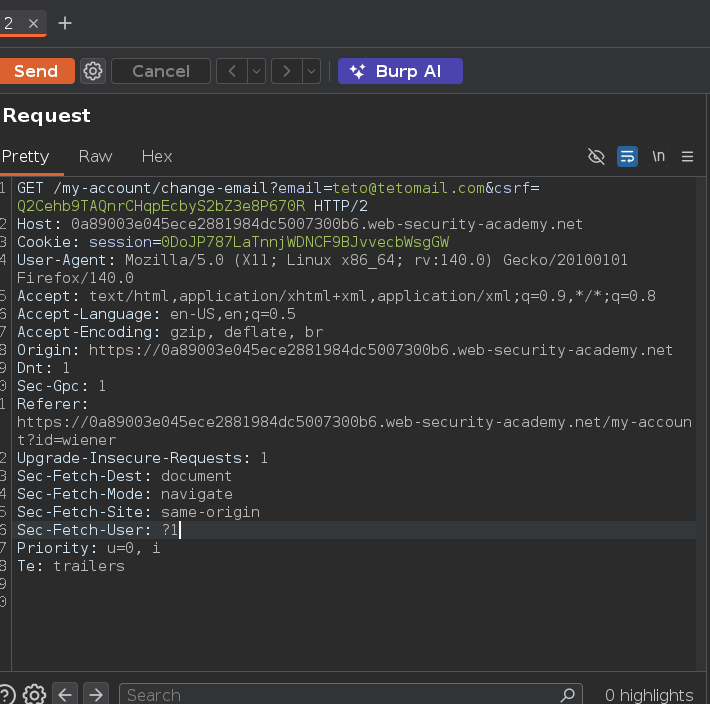710x704 pixels.
Task: Click Sec-Fetch-Dest: document line
Action: 124,476
